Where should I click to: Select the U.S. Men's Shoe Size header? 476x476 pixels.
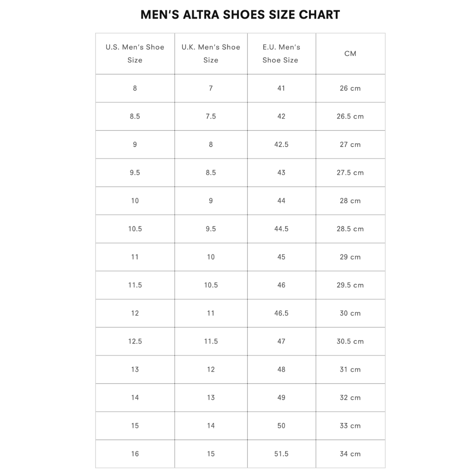[x=135, y=54]
